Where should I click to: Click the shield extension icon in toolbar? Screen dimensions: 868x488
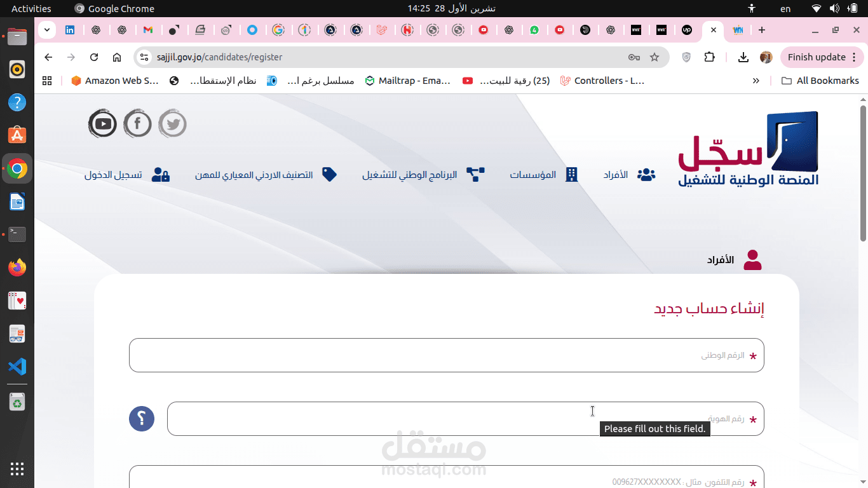coord(686,57)
